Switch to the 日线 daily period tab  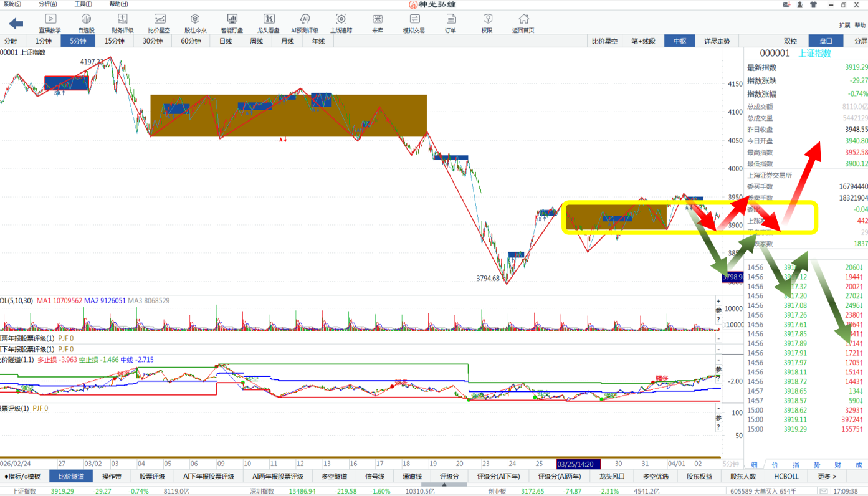[225, 41]
